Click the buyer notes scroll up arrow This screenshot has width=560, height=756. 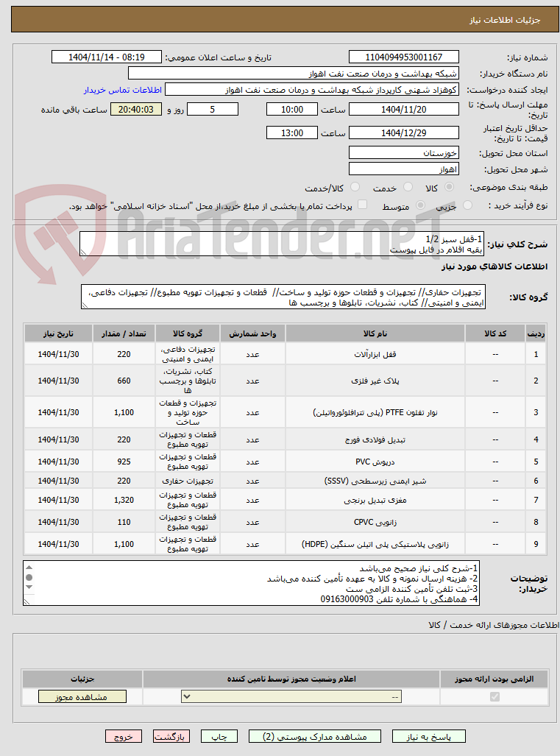pos(29,568)
